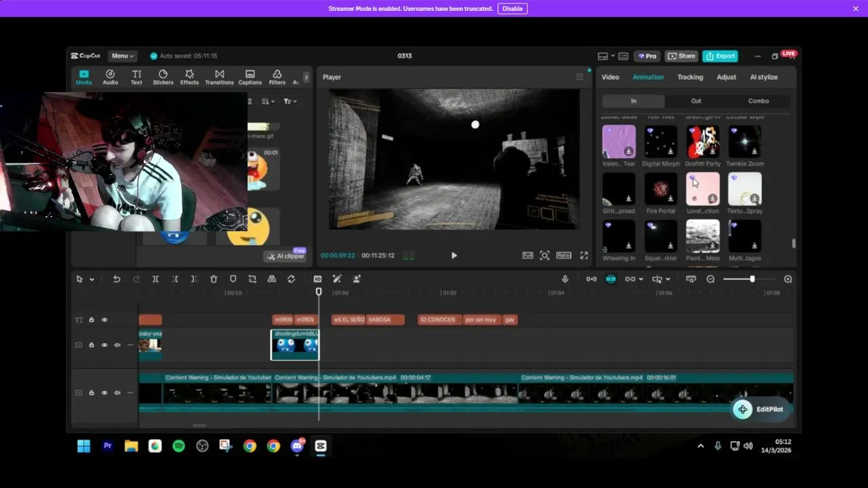The width and height of the screenshot is (868, 488).
Task: Click the AI clipper button
Action: (x=285, y=256)
